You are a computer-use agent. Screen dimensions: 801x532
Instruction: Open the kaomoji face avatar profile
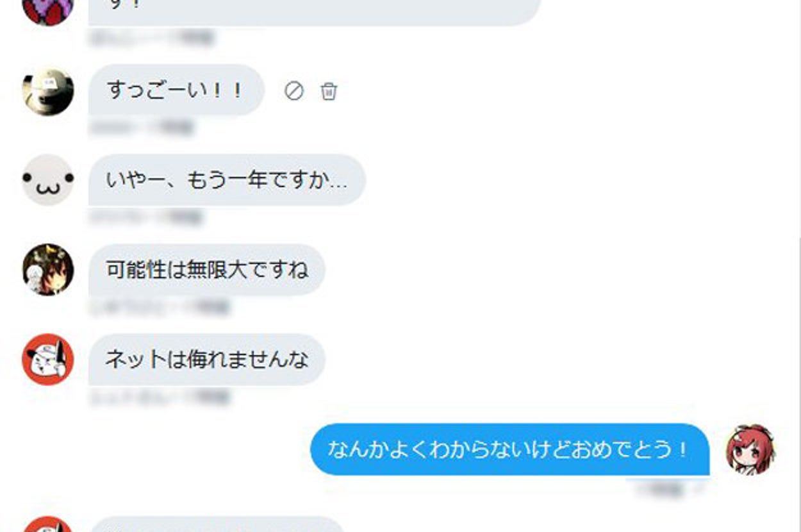(x=48, y=180)
